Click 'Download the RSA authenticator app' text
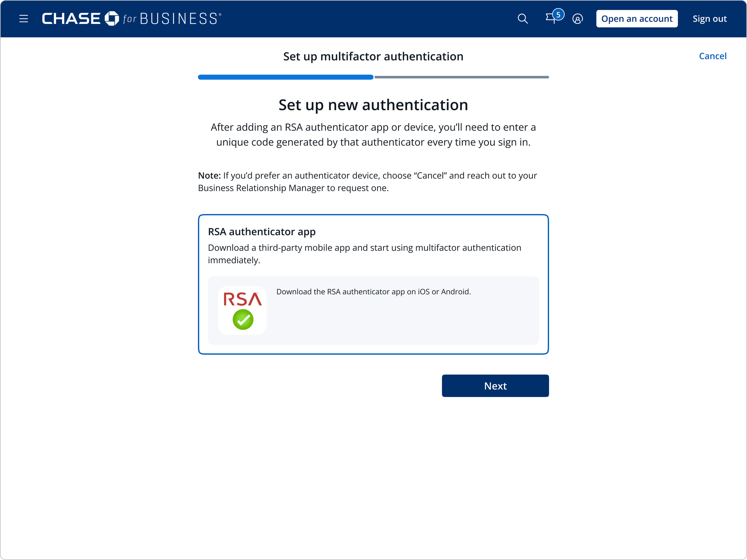Viewport: 747px width, 560px height. point(374,292)
